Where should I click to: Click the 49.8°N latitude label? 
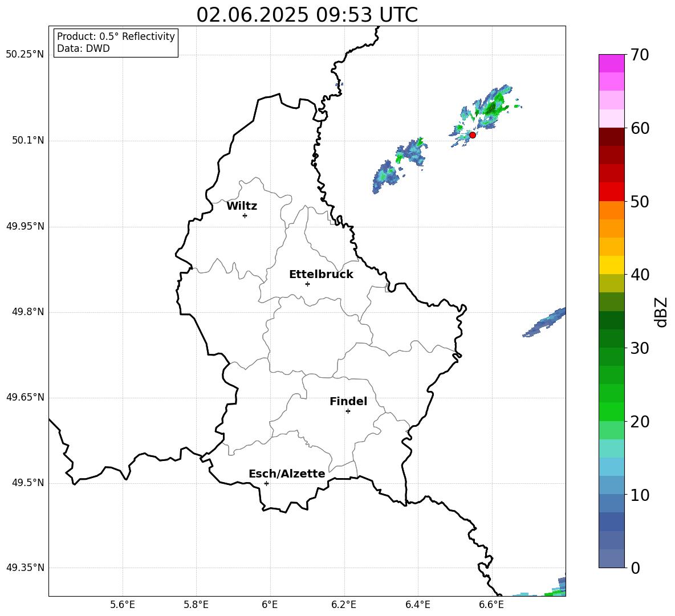click(x=28, y=312)
